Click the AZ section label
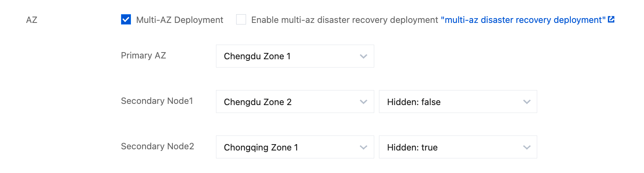644x173 pixels. (32, 20)
